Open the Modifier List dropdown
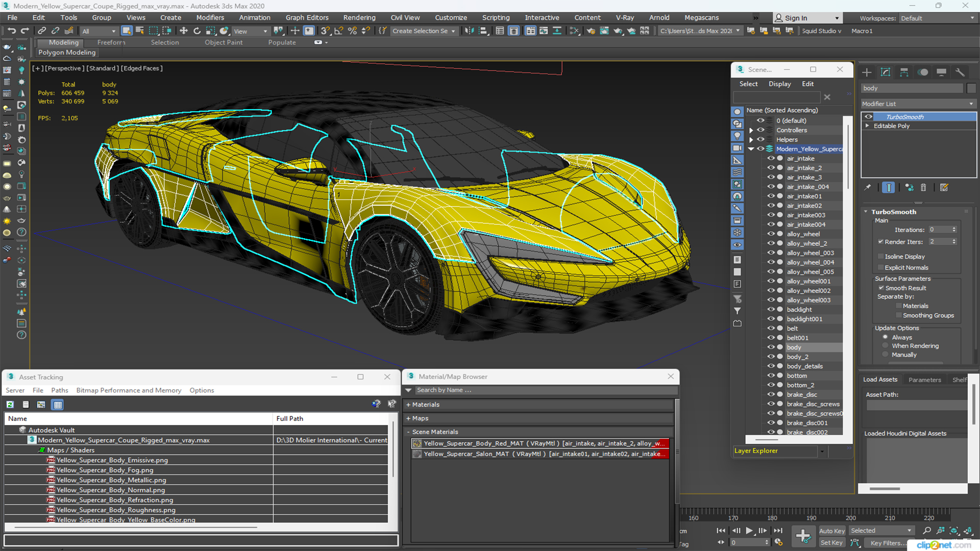The width and height of the screenshot is (980, 551). point(918,104)
